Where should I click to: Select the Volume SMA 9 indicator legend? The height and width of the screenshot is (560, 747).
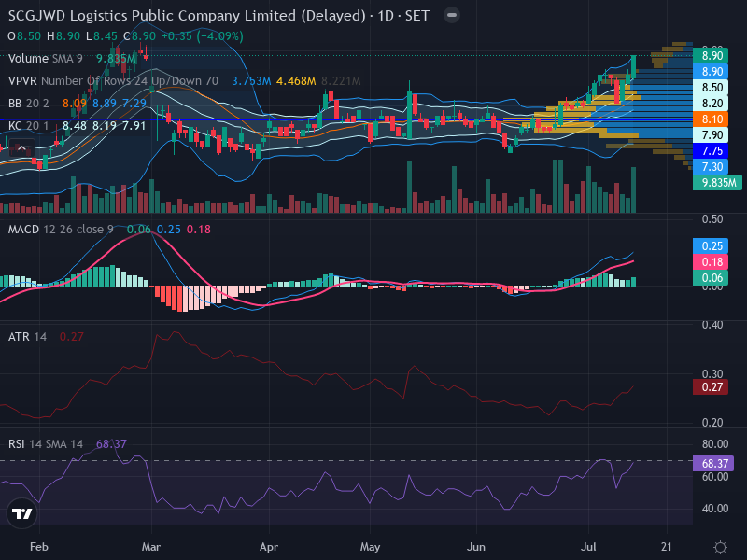click(x=45, y=59)
